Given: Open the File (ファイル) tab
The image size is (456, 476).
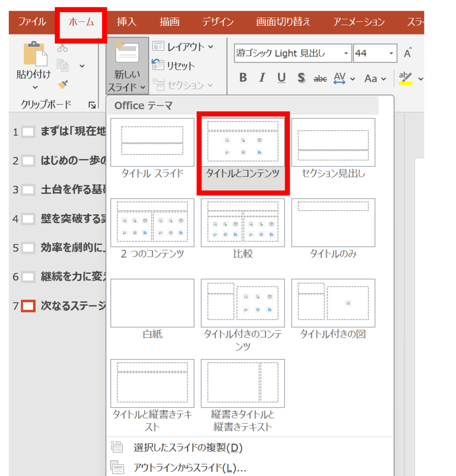Looking at the screenshot, I should [x=32, y=22].
